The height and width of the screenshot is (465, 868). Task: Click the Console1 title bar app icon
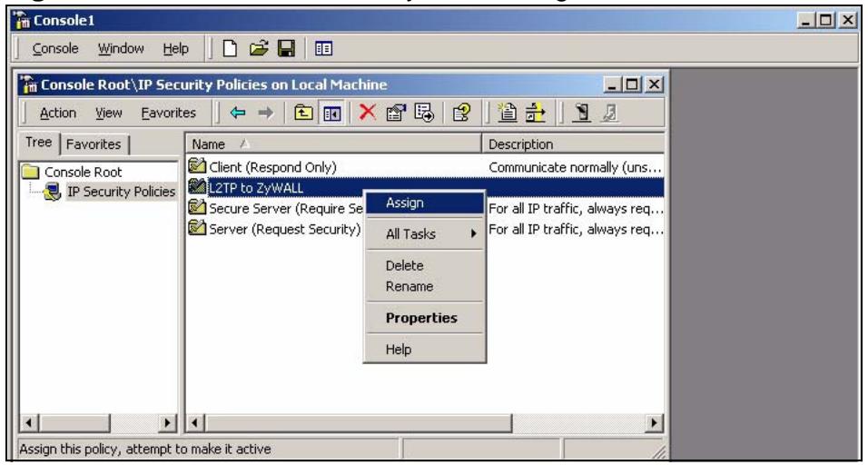[x=24, y=21]
